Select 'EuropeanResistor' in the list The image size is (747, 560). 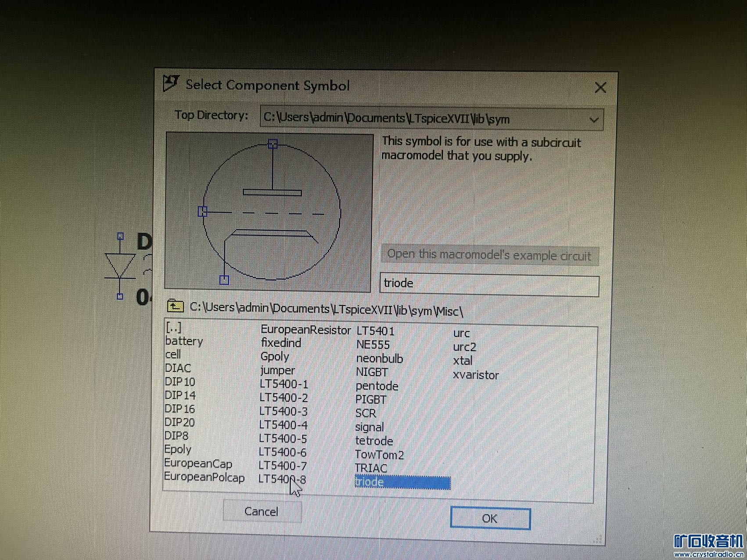pyautogui.click(x=306, y=330)
